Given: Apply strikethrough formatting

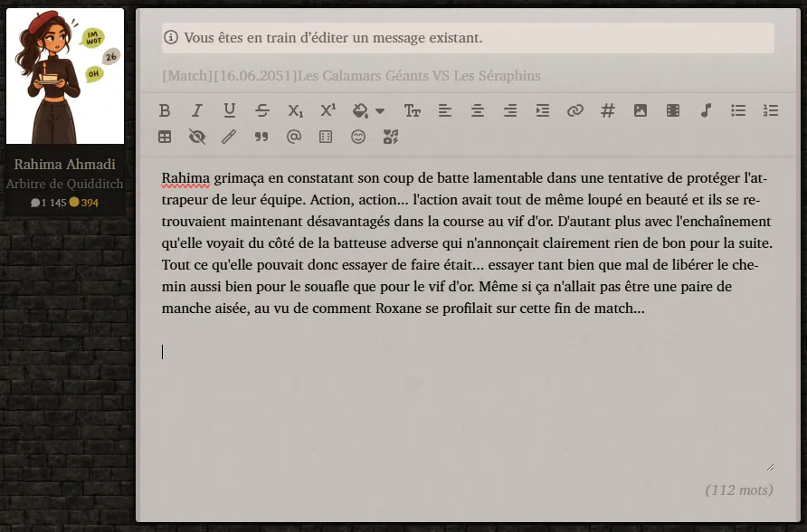Looking at the screenshot, I should click(x=262, y=110).
